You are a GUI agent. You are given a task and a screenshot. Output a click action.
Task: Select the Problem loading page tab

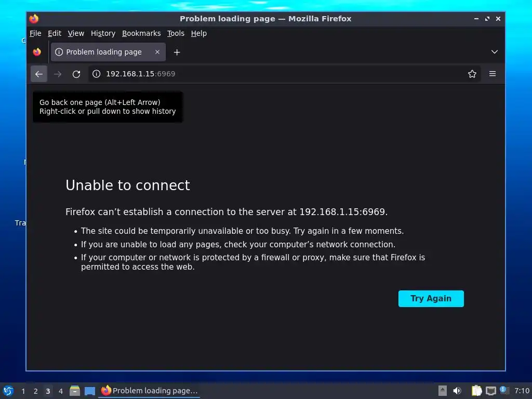pyautogui.click(x=108, y=52)
